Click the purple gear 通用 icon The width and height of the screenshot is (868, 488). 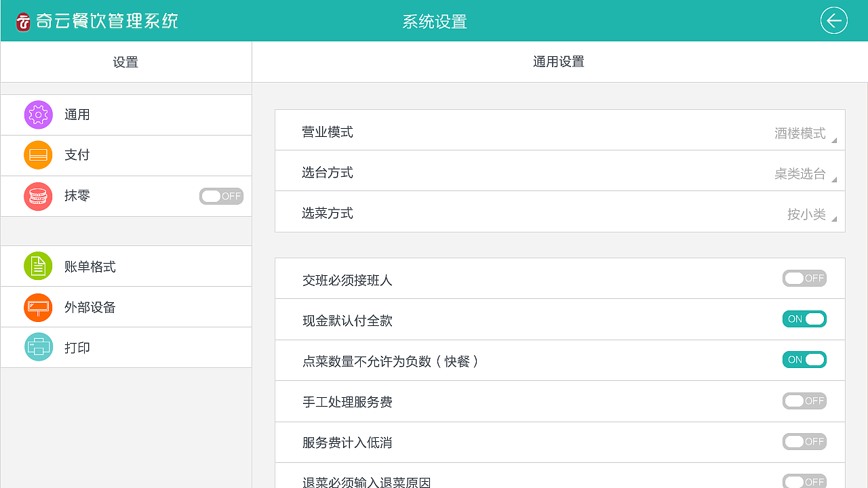[38, 115]
